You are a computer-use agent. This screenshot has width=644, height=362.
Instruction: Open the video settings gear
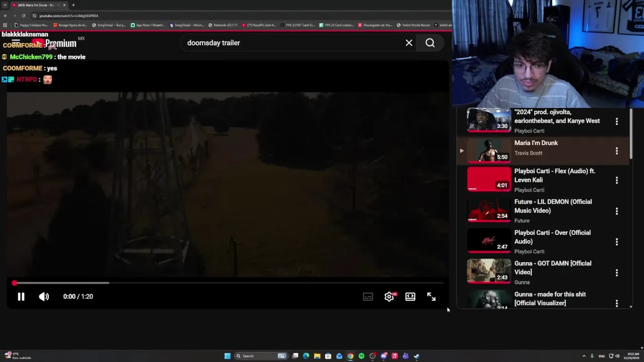(389, 297)
